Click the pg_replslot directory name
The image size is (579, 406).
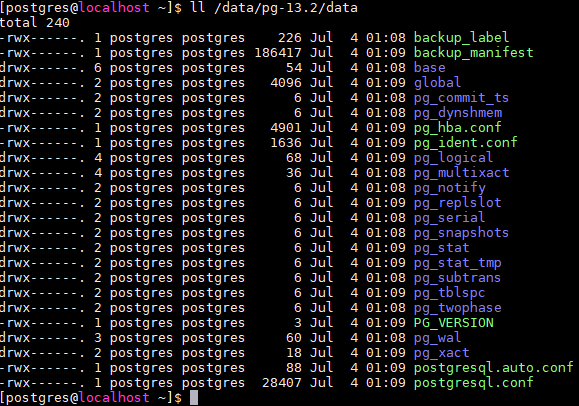[x=458, y=203]
